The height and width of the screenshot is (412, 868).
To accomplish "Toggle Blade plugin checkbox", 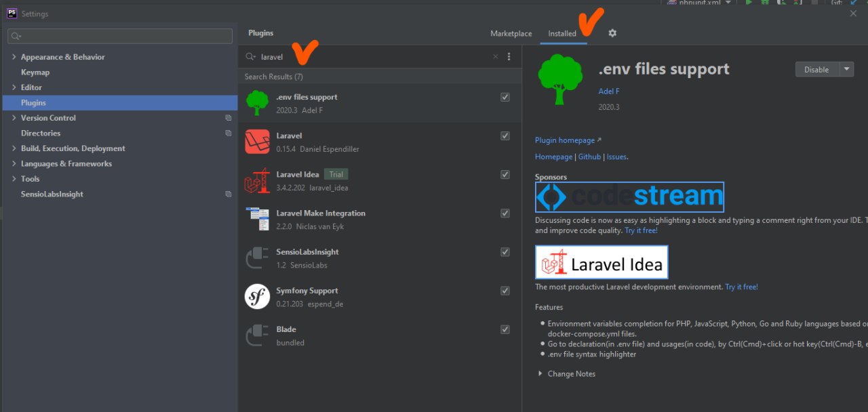I will (x=505, y=329).
